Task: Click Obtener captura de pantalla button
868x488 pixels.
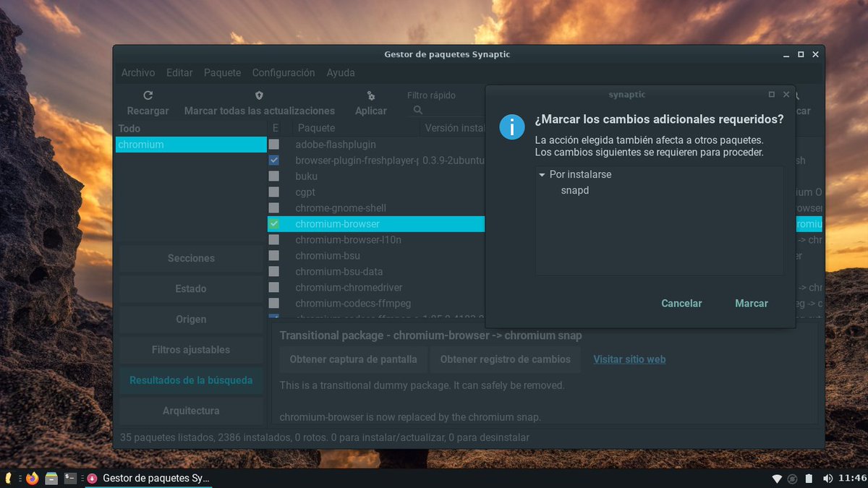Action: [x=354, y=359]
